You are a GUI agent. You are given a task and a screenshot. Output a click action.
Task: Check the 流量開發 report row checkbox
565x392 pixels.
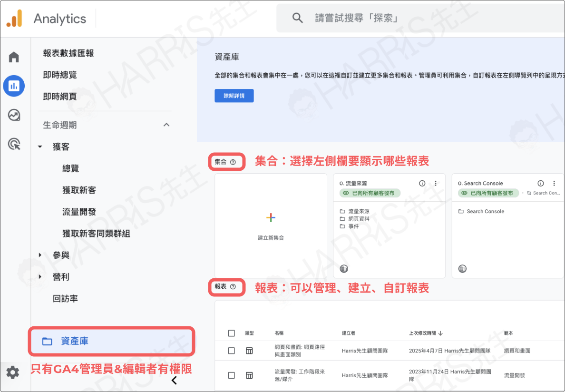tap(231, 375)
